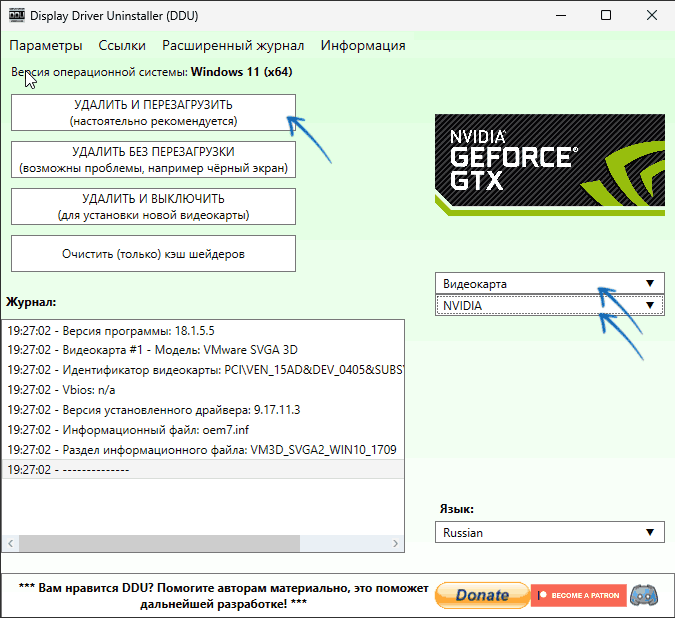Select log row 'Раздел информационного файла: VM3D_SVGA2_WIN10_1709'

coord(203,450)
